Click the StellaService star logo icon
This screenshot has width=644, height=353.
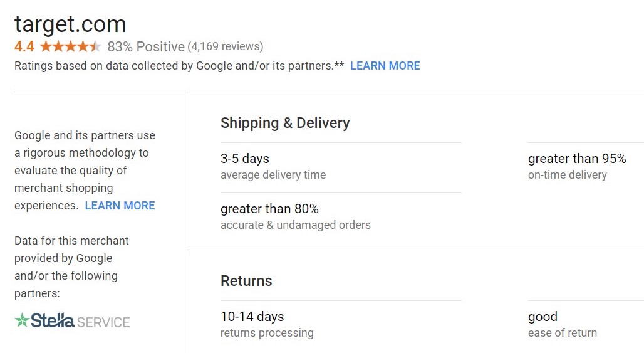22,321
